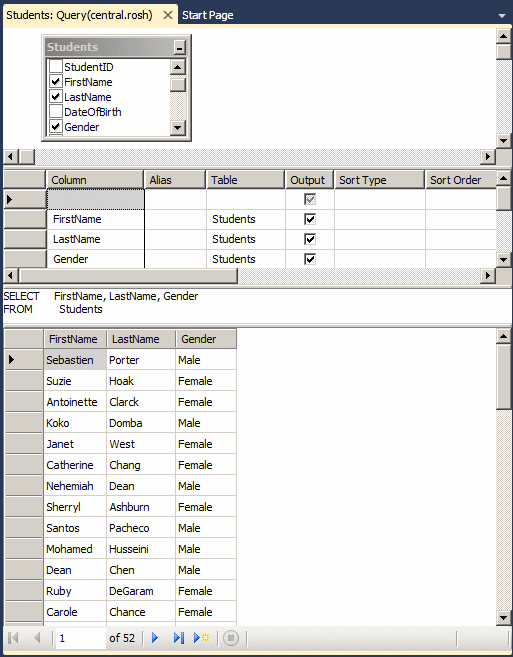Stop query execution button
The height and width of the screenshot is (657, 513).
click(x=231, y=638)
